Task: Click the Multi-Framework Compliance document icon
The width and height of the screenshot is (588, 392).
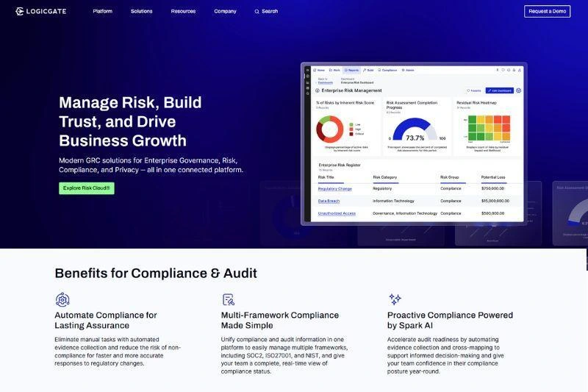Action: point(229,299)
